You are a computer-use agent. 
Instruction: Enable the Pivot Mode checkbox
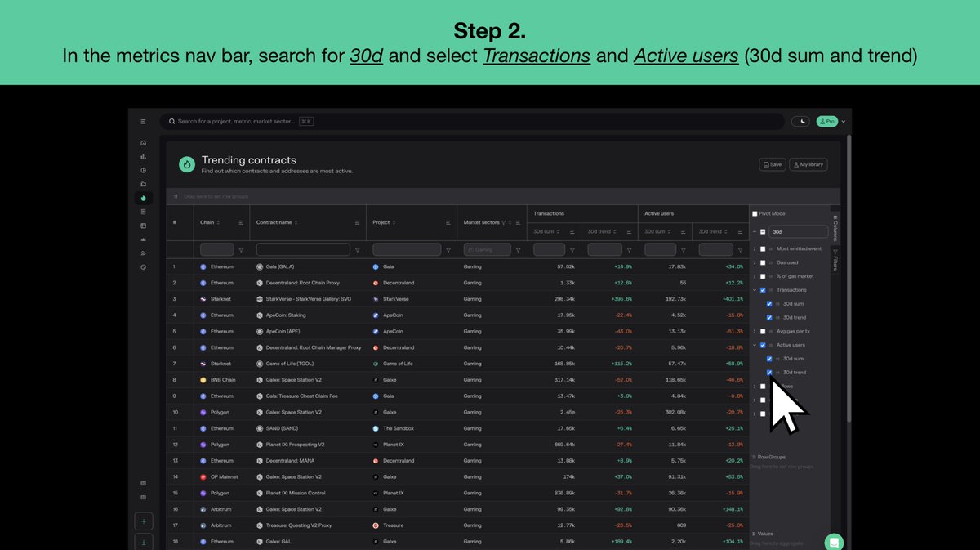click(755, 214)
